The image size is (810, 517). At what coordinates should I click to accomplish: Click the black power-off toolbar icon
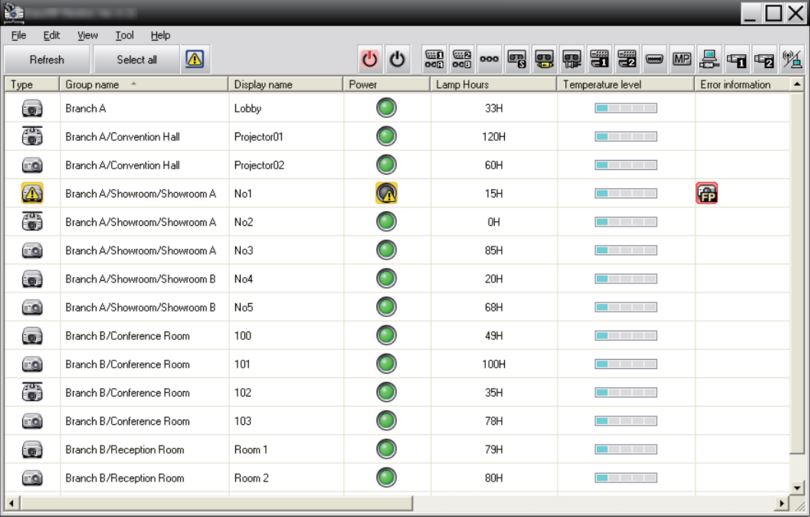(397, 60)
